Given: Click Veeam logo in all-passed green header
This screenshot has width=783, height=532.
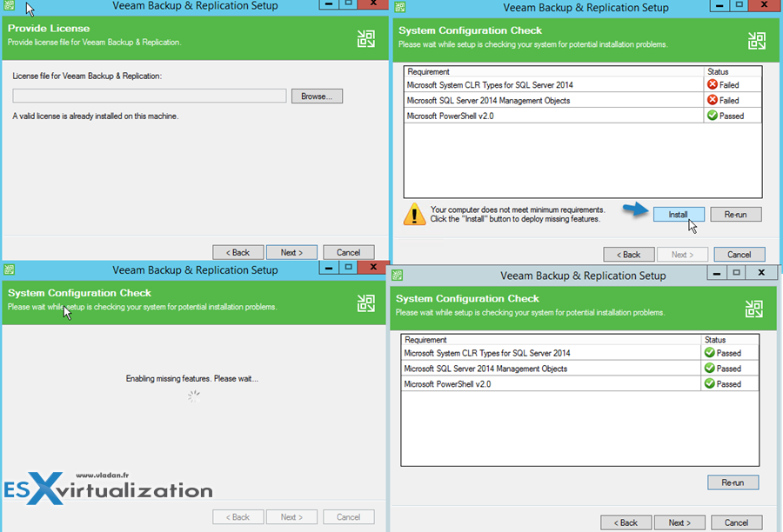Looking at the screenshot, I should coord(754,309).
